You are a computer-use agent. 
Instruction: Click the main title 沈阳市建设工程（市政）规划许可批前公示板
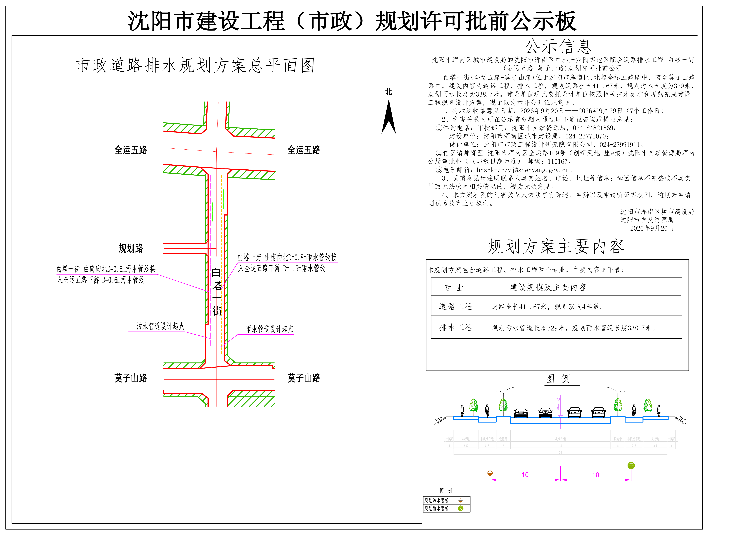(352, 21)
